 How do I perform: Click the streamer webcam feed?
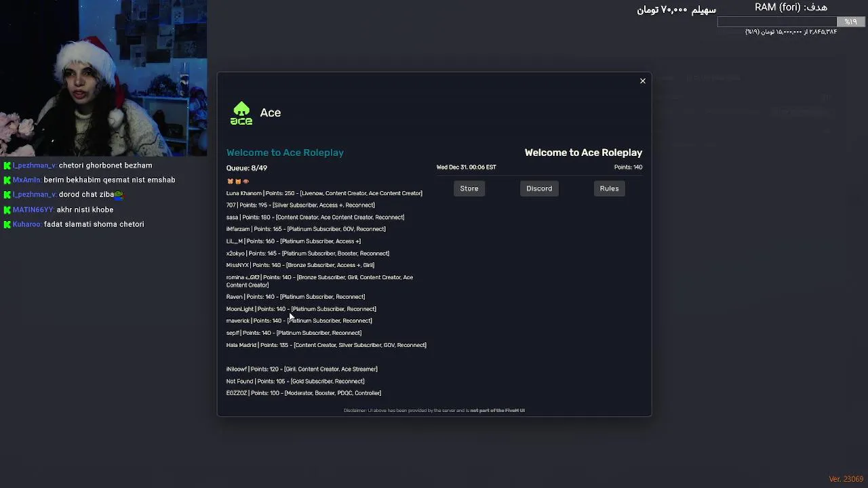pos(103,78)
